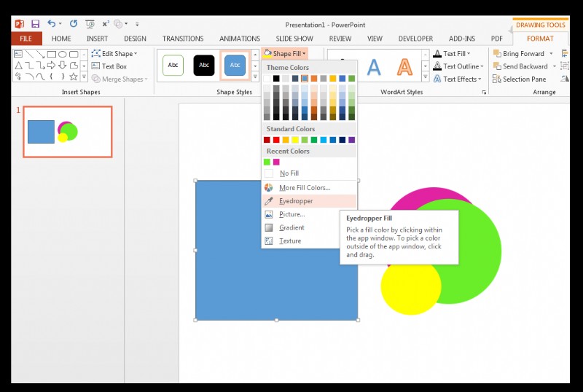583x392 pixels.
Task: Click the Undo arrow icon
Action: click(51, 24)
